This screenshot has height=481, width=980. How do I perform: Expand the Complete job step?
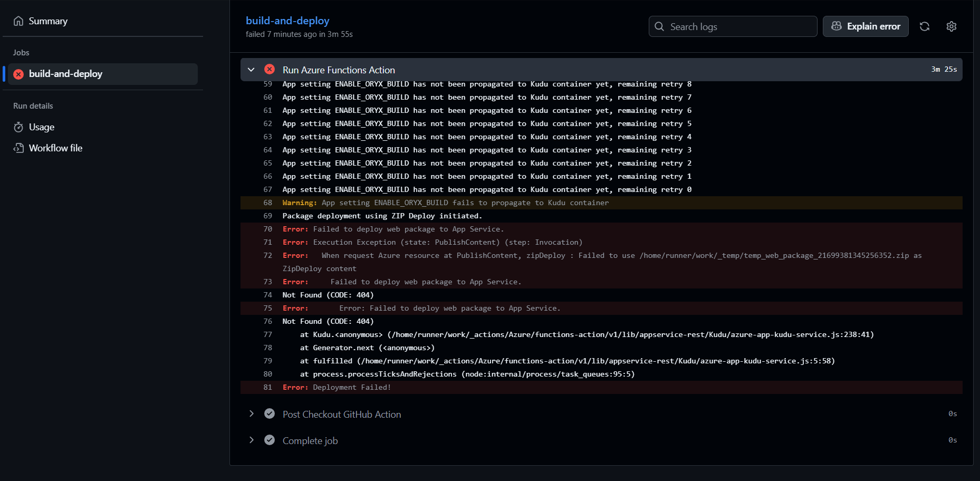click(251, 440)
